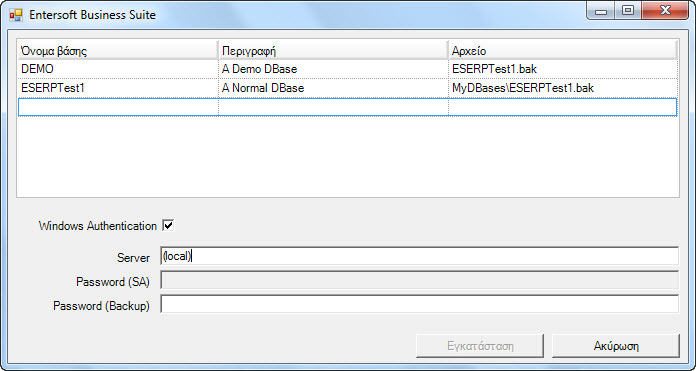Maximize the Entersoft Business Suite window
Screen dimensions: 696x371
tap(628, 11)
